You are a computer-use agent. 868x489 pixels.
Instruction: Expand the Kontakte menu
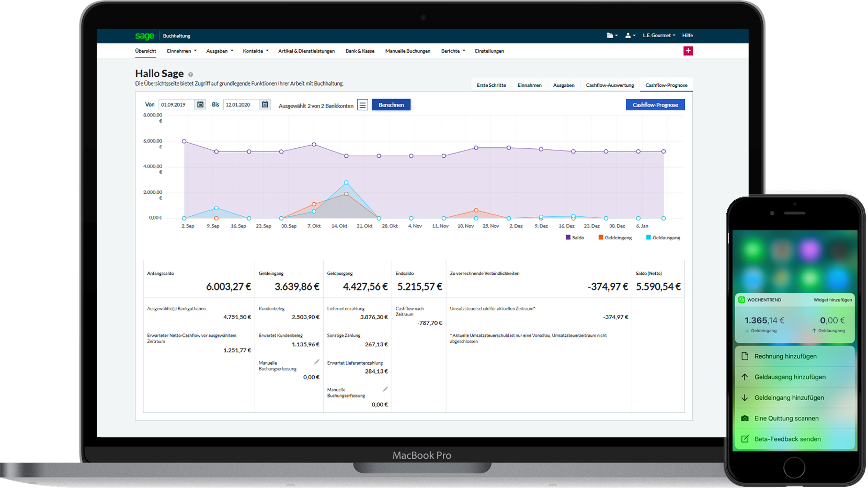(x=256, y=51)
